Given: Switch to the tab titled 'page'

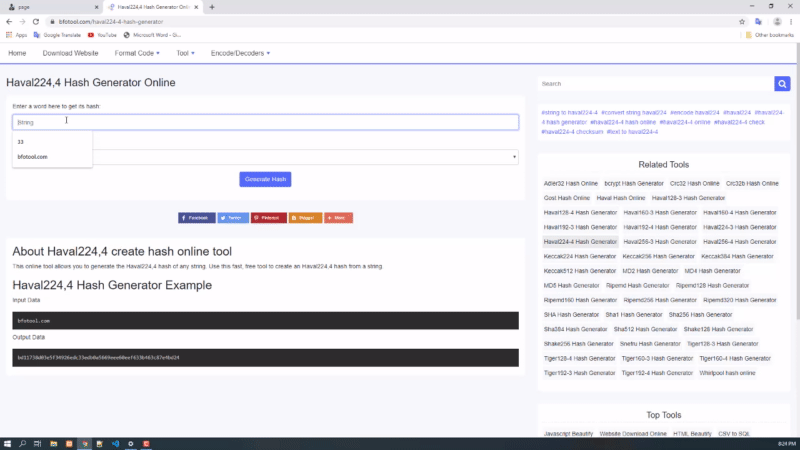Looking at the screenshot, I should point(45,7).
